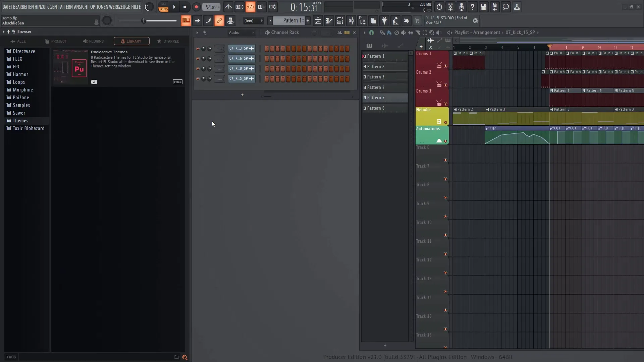Toggle the 3-2-1 countdown before recording
The image size is (644, 362).
[x=250, y=7]
